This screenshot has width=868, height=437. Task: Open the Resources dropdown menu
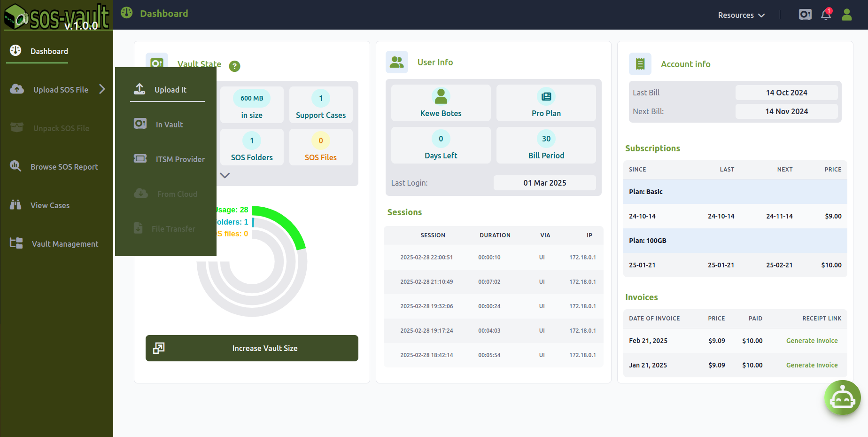[741, 15]
